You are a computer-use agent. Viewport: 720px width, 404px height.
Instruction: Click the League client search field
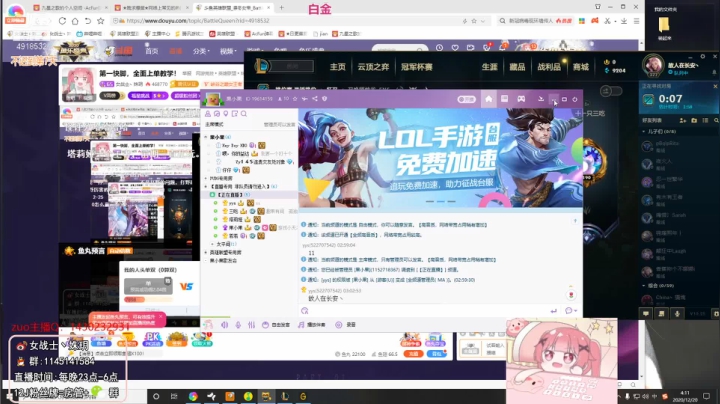292,67
